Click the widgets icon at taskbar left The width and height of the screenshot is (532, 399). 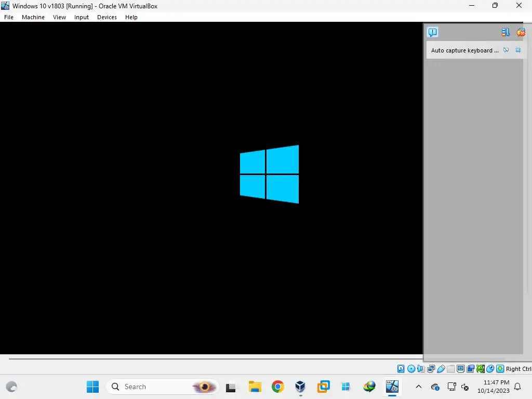[x=12, y=387]
